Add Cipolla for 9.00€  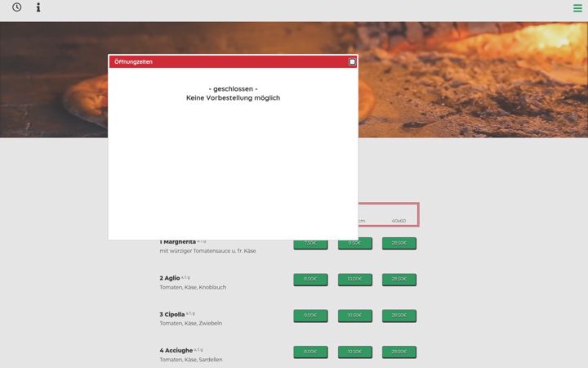click(310, 316)
